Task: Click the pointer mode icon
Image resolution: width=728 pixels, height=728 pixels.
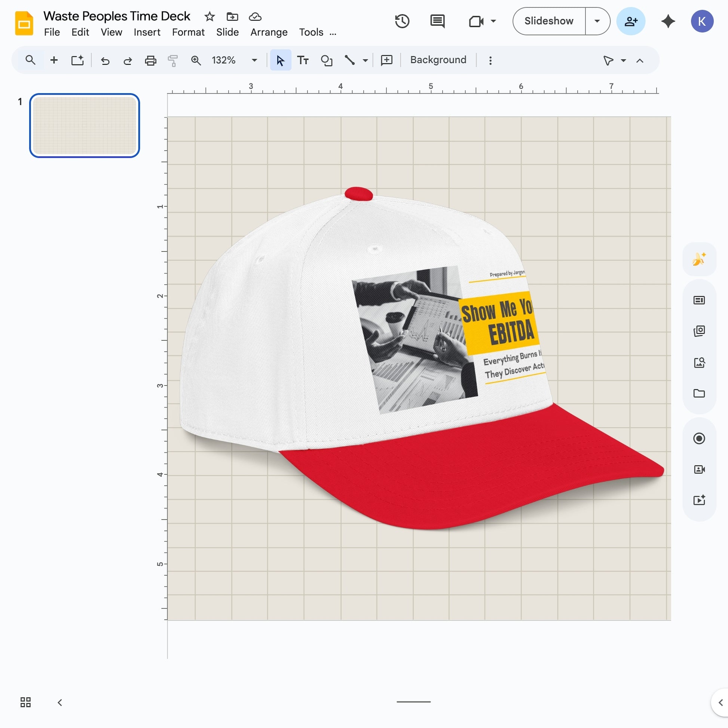Action: point(608,61)
